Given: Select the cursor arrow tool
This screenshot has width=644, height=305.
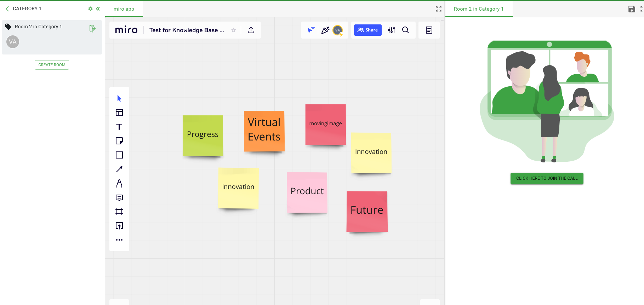Looking at the screenshot, I should pos(119,98).
